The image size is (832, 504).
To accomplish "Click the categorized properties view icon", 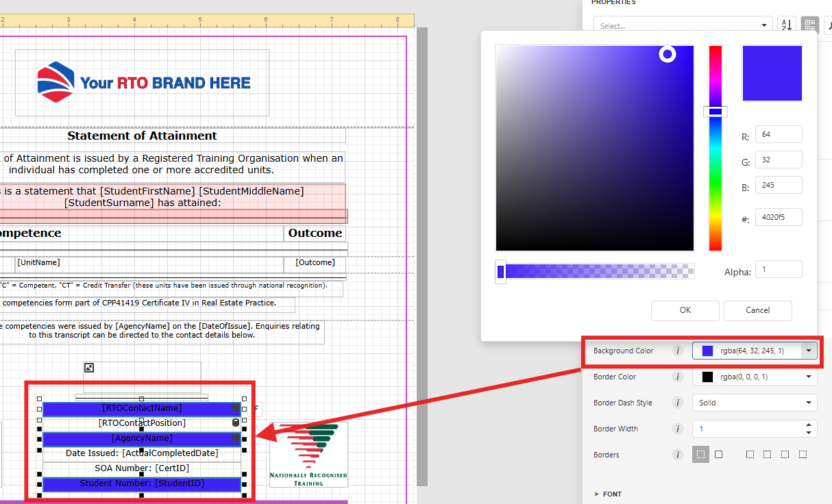I will click(810, 25).
